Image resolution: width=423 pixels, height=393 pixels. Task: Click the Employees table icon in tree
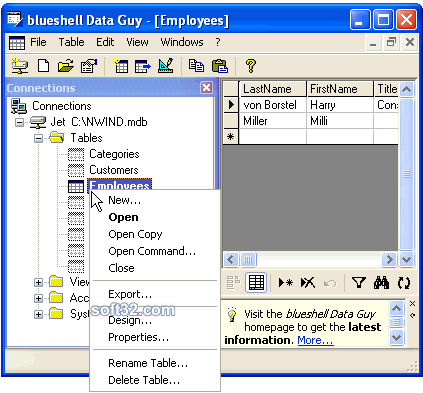click(76, 186)
